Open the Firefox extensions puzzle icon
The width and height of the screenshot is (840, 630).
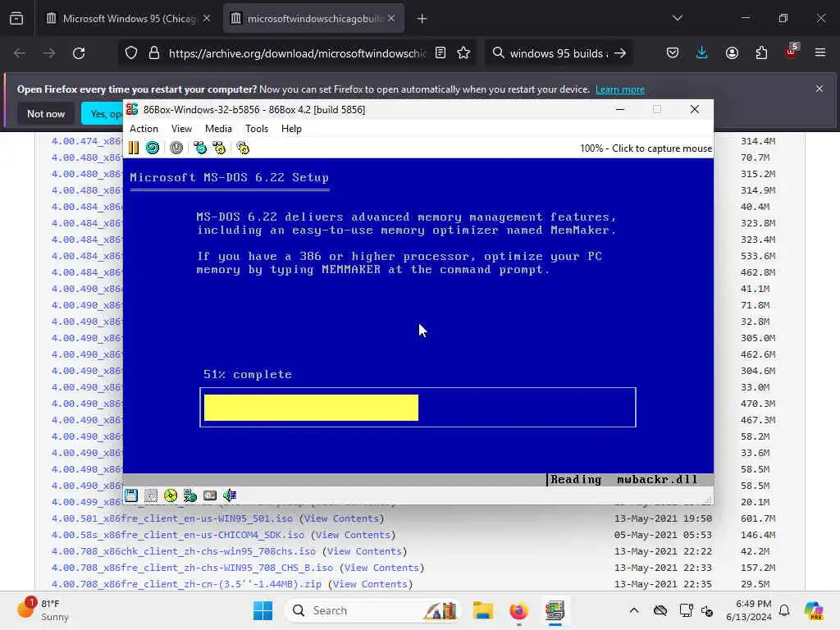click(x=761, y=53)
